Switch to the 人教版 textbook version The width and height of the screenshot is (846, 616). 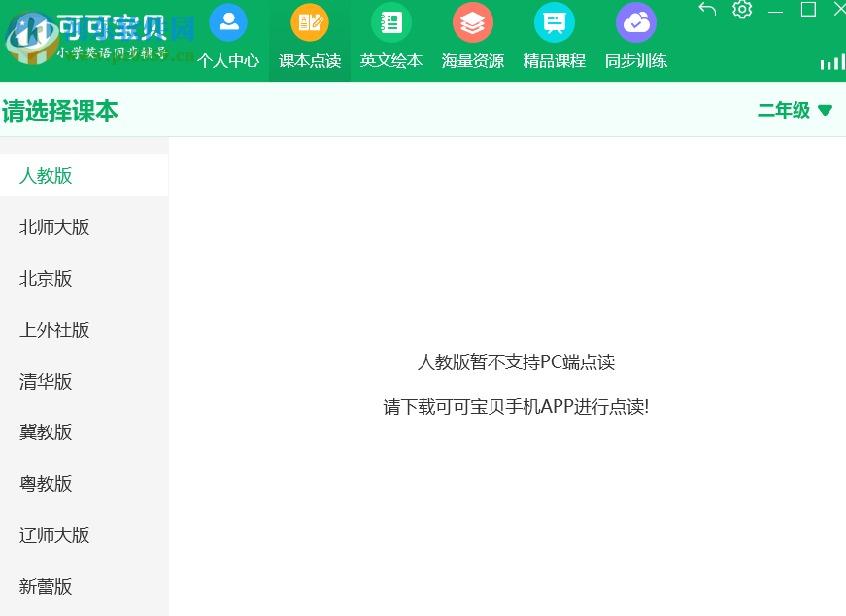pos(44,176)
